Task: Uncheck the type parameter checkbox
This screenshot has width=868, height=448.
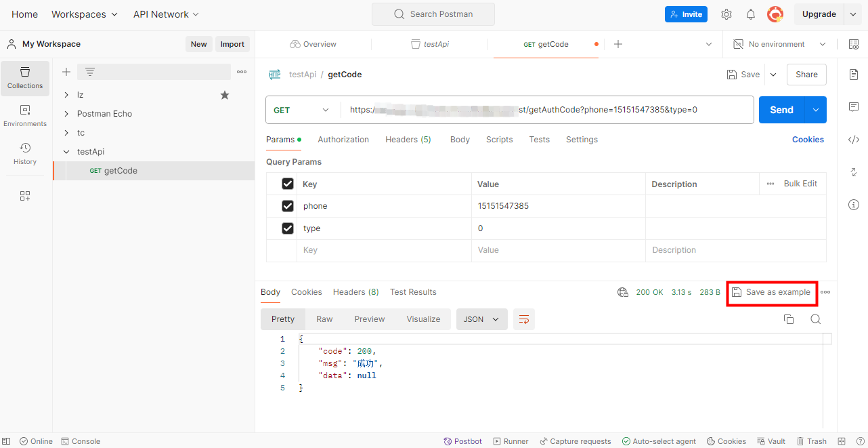Action: [288, 228]
